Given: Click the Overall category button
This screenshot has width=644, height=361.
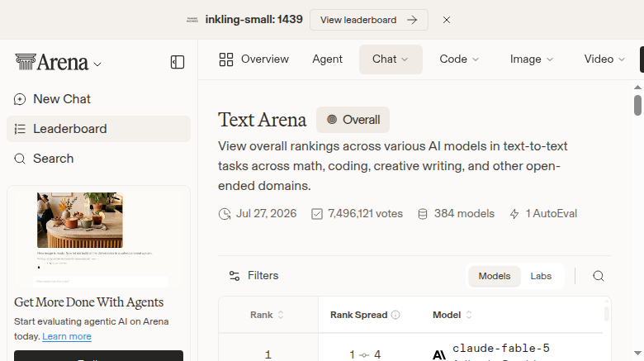Looking at the screenshot, I should pyautogui.click(x=353, y=120).
